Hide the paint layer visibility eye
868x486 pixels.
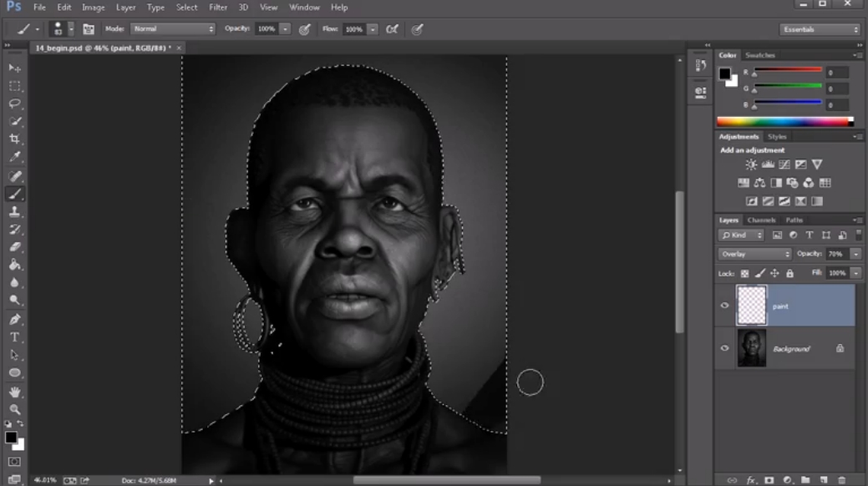coord(724,306)
